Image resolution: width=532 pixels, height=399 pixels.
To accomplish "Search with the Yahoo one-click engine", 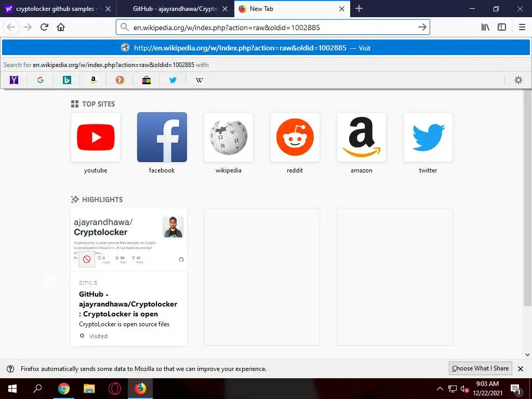I will pyautogui.click(x=14, y=80).
